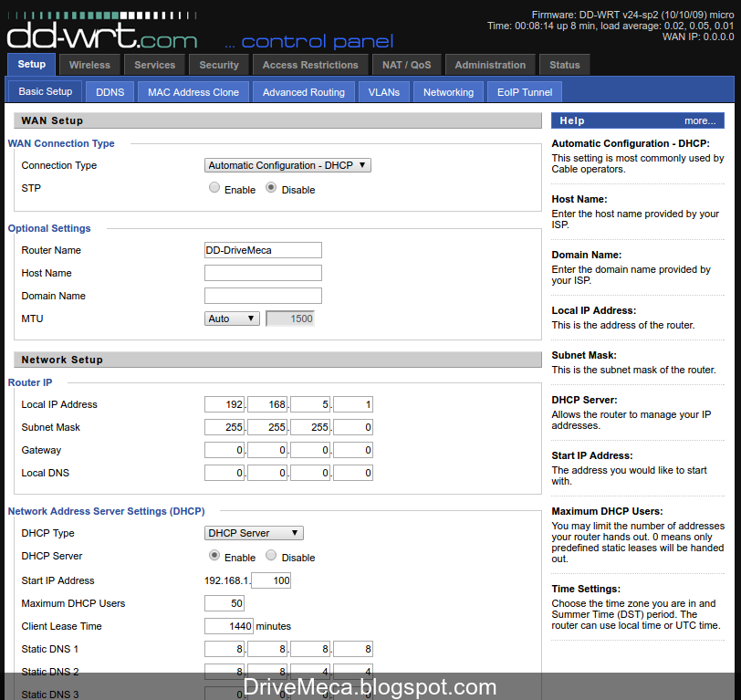Click Local IP Address second octet 168
Image resolution: width=741 pixels, height=700 pixels.
267,404
